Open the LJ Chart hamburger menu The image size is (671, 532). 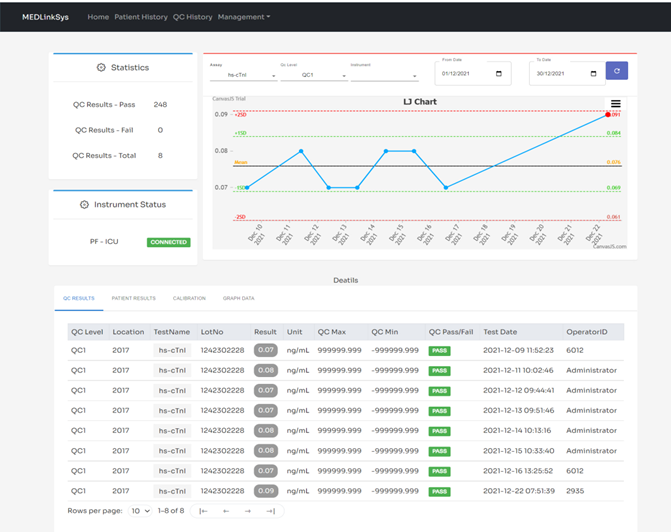(x=616, y=104)
